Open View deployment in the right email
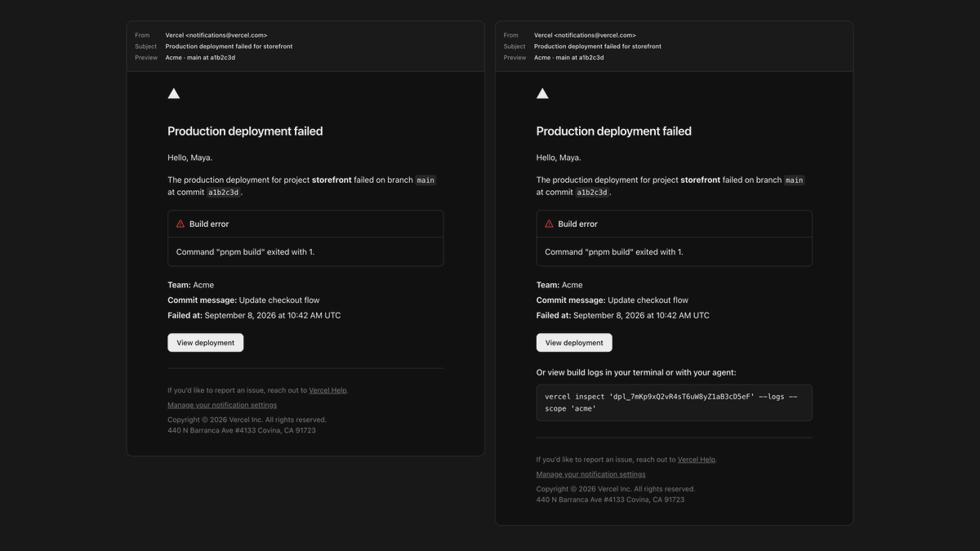 click(x=574, y=343)
